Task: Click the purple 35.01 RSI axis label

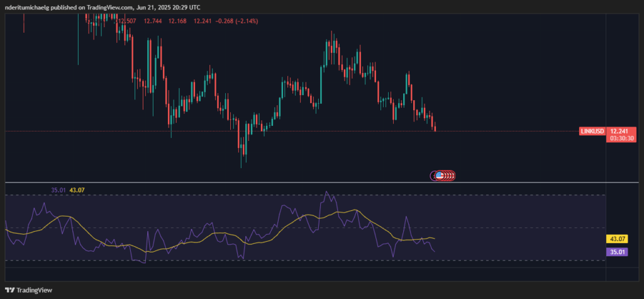Action: point(617,252)
